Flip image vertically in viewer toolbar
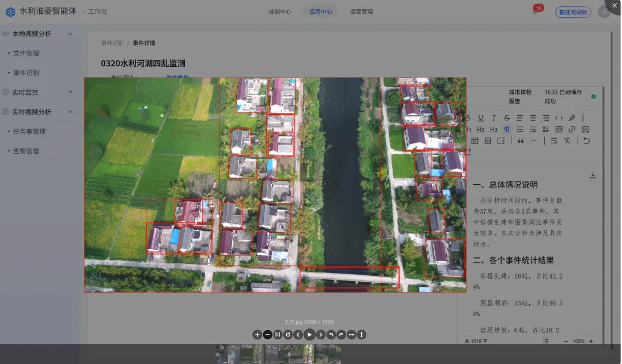622x364 pixels. [x=362, y=335]
